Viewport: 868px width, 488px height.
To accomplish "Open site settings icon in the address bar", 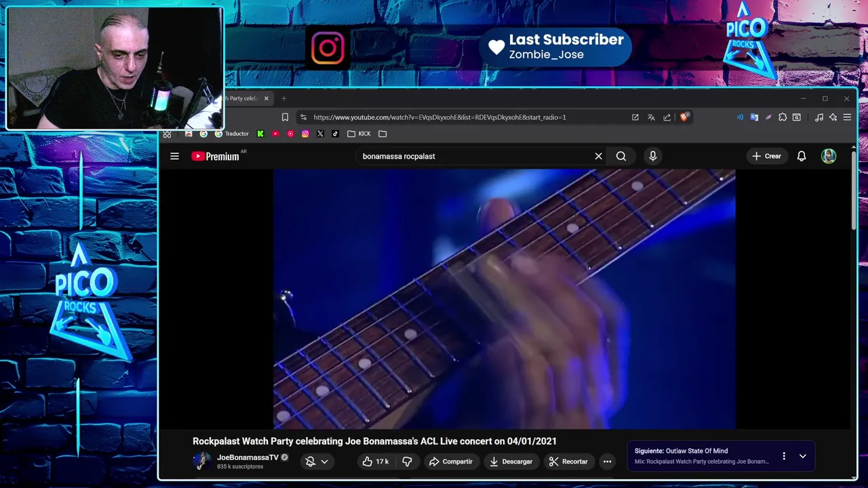I will point(303,117).
